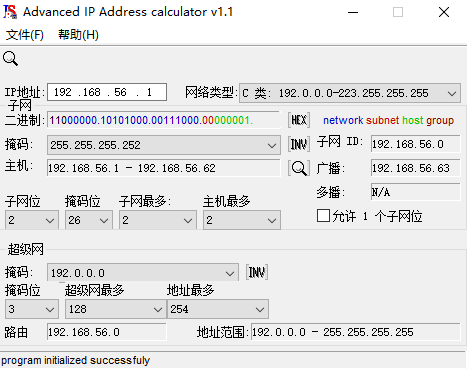Open the 文件(F) menu

point(25,35)
